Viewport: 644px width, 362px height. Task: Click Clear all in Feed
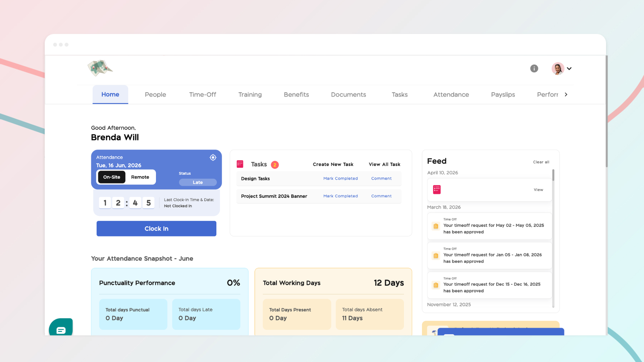pos(541,162)
